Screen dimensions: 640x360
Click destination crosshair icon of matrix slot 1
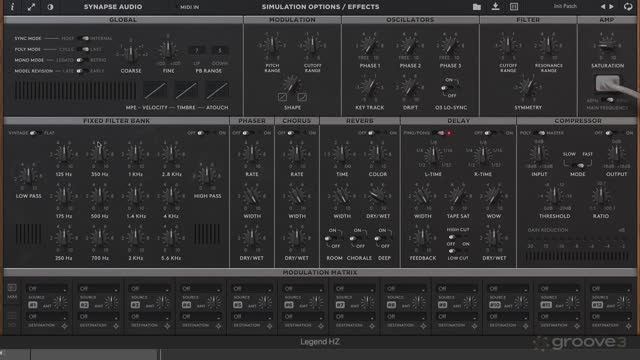tap(64, 326)
